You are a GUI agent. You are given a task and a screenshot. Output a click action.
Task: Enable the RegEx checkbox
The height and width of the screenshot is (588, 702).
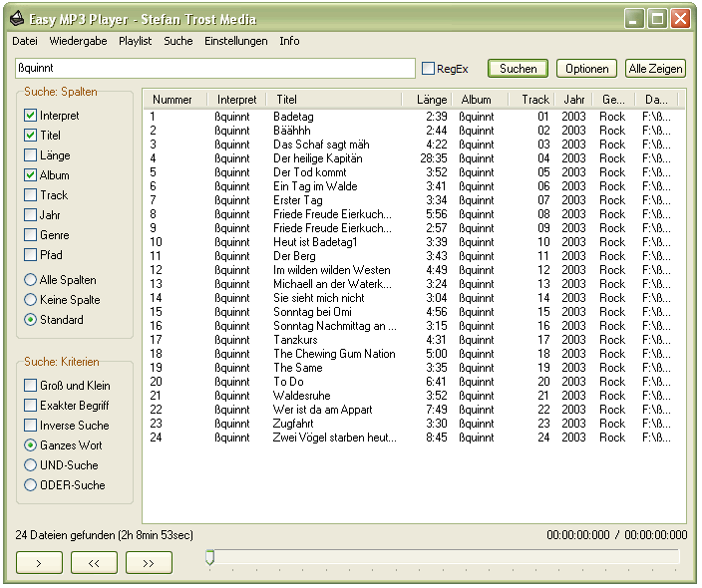coord(429,69)
